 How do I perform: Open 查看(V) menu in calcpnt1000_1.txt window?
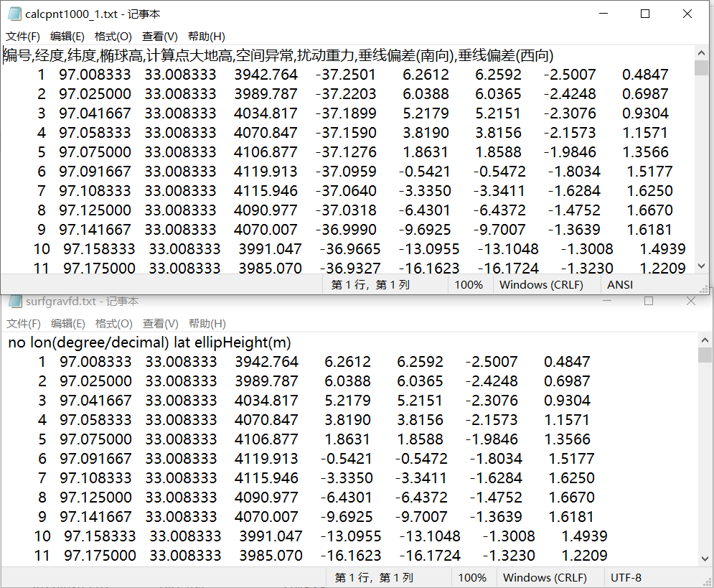click(x=160, y=37)
